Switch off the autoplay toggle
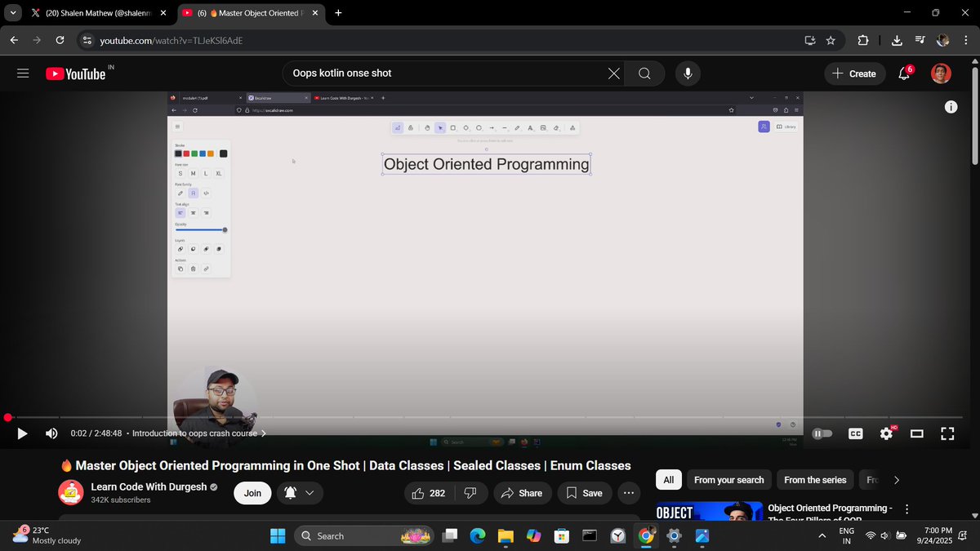This screenshot has width=980, height=551. pyautogui.click(x=822, y=433)
